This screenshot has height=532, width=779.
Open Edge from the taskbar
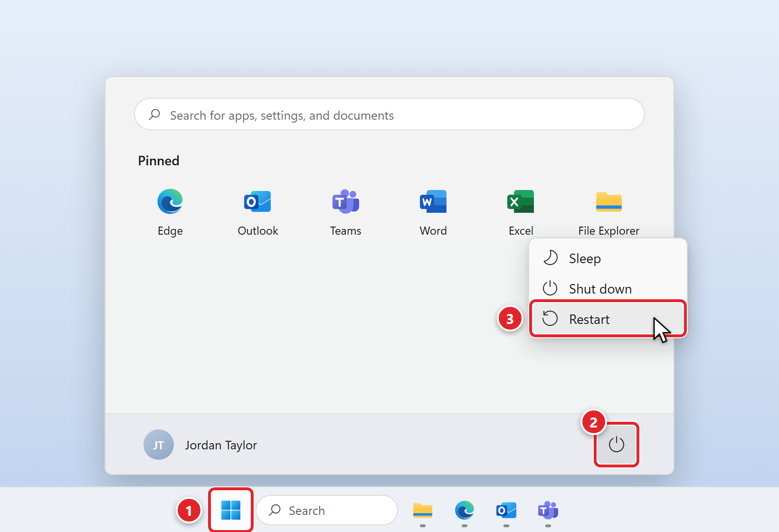click(465, 511)
